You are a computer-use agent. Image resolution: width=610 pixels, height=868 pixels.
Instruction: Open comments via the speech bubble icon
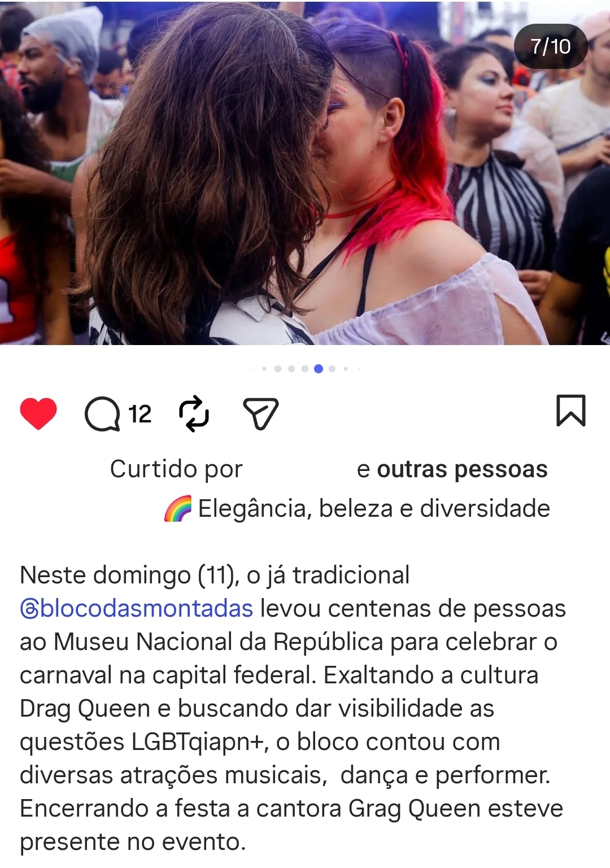102,414
